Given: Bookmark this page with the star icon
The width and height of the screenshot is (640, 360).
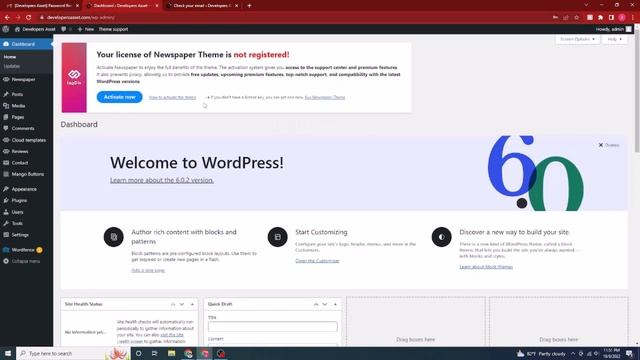Looking at the screenshot, I should coord(576,17).
